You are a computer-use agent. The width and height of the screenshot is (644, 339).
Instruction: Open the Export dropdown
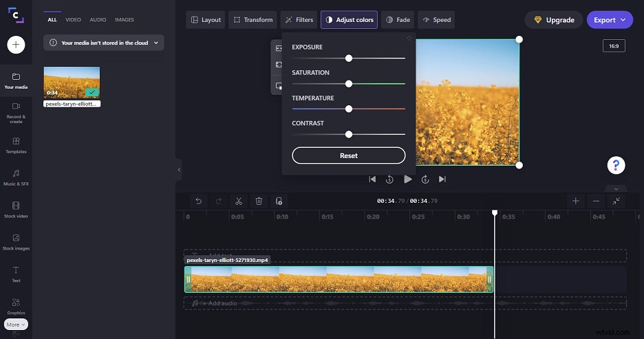pyautogui.click(x=610, y=20)
